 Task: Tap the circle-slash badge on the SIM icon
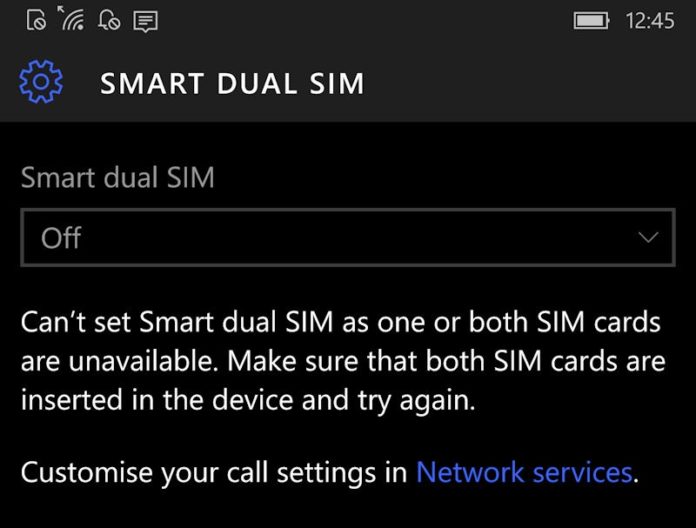coord(40,24)
